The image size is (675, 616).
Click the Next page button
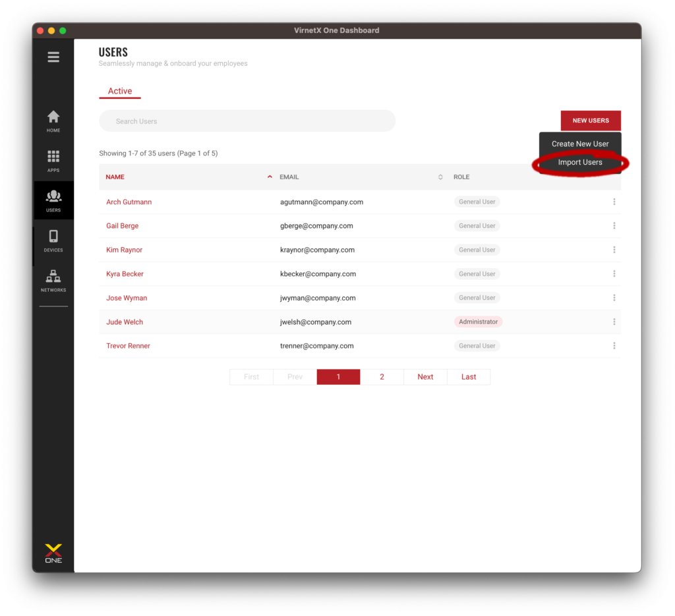[x=425, y=377]
